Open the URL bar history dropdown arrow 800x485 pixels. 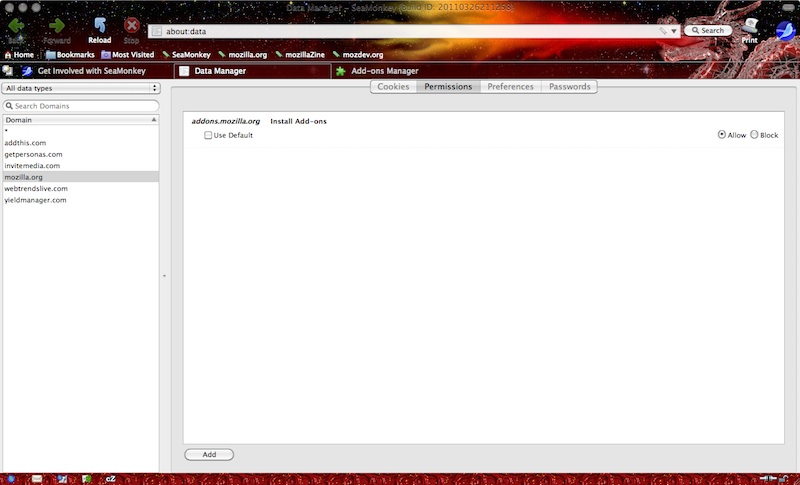point(674,31)
